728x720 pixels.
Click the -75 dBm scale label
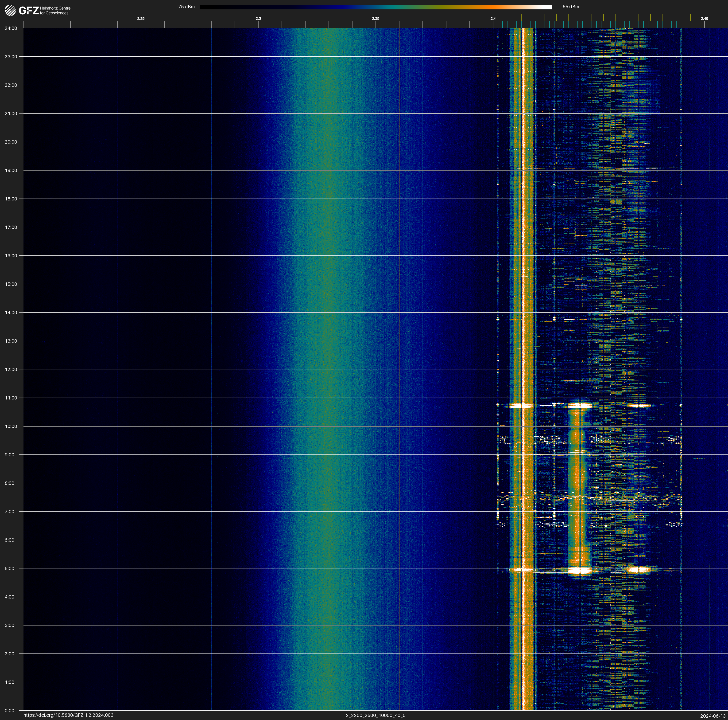click(186, 7)
